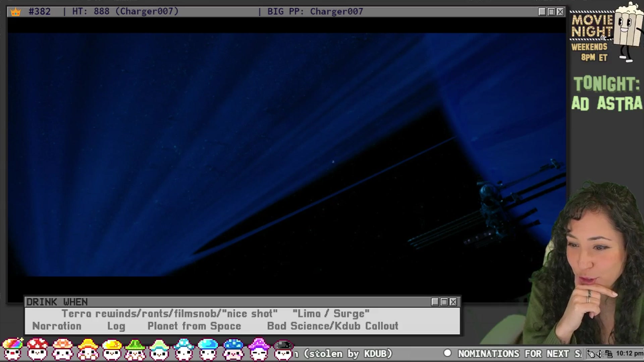This screenshot has height=362, width=644.
Task: Click the "Lima / Surge" drink rule
Action: pos(331,314)
